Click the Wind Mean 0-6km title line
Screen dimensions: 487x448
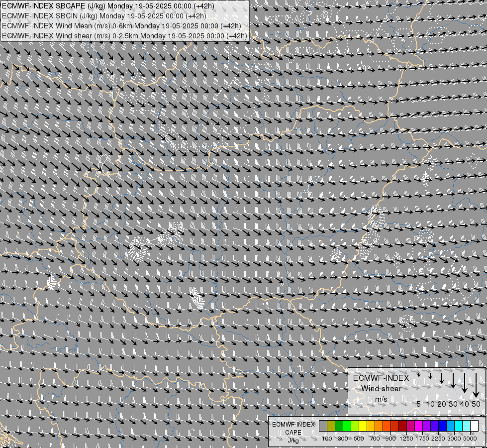[122, 26]
